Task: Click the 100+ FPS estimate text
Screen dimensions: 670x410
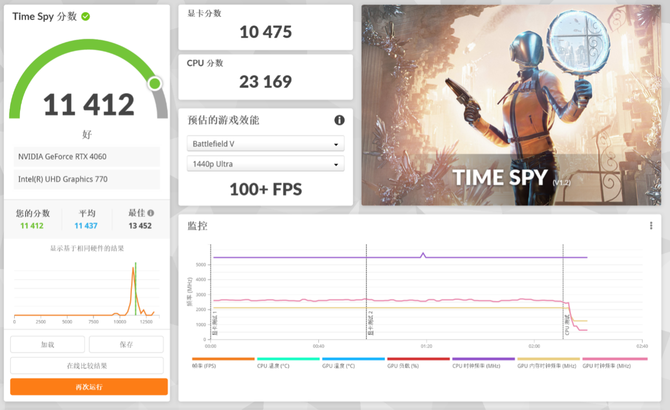Action: pyautogui.click(x=265, y=189)
